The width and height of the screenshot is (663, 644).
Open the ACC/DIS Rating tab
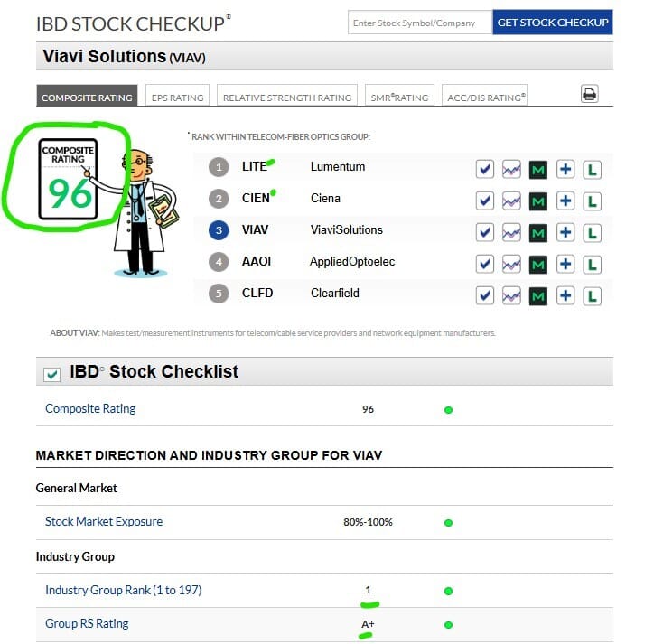(x=484, y=96)
